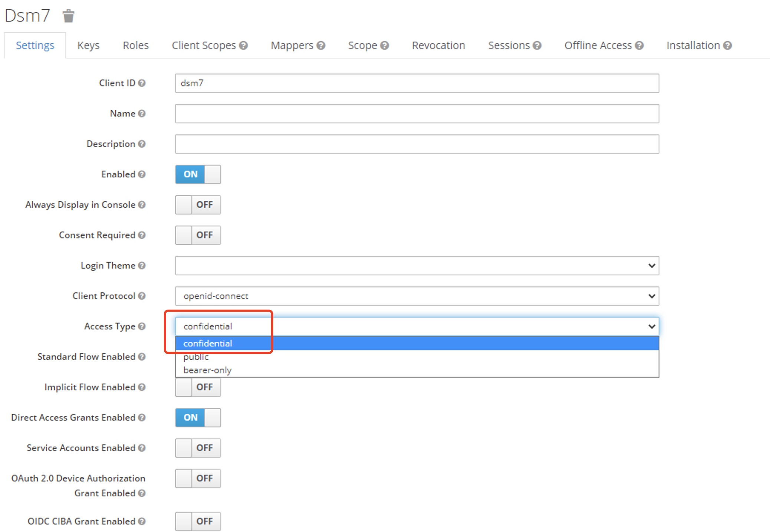Open the Roles tab

[x=136, y=46]
